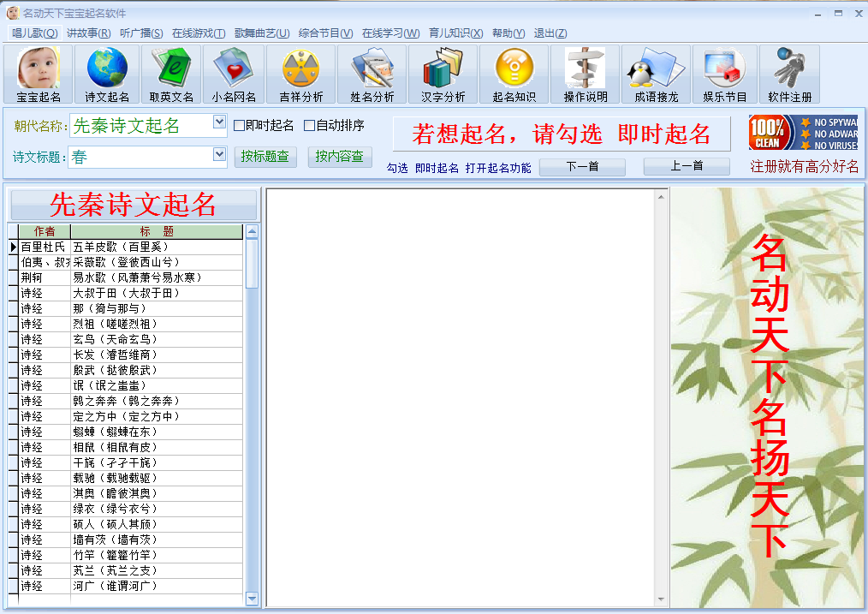Open the 姓名分析 name analysis tool
The image size is (868, 614).
(372, 75)
